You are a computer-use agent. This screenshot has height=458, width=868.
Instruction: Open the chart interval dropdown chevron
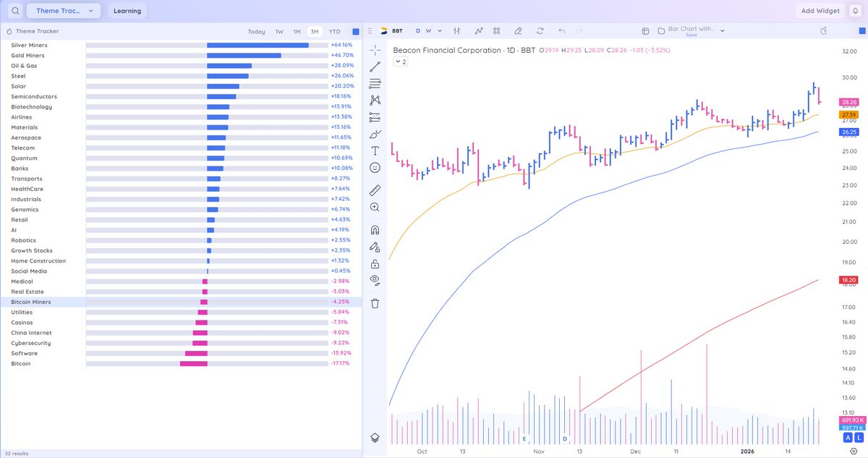pyautogui.click(x=439, y=31)
